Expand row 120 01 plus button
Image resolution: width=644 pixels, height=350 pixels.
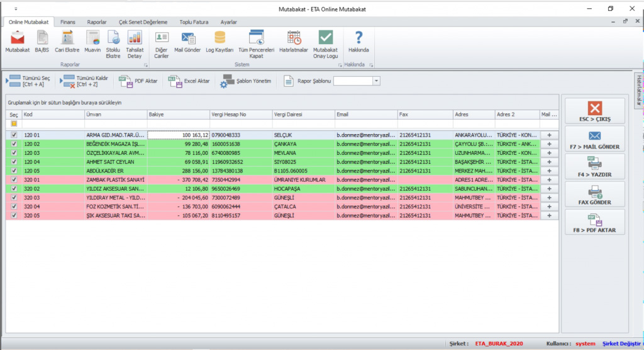(549, 135)
